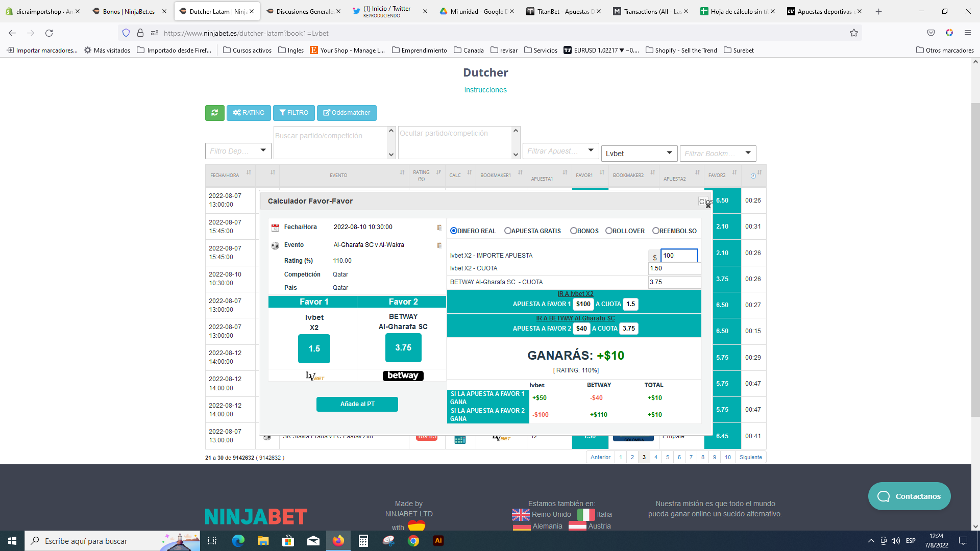Copy the Evento value icon
Screen dimensions: 980x551
click(439, 245)
